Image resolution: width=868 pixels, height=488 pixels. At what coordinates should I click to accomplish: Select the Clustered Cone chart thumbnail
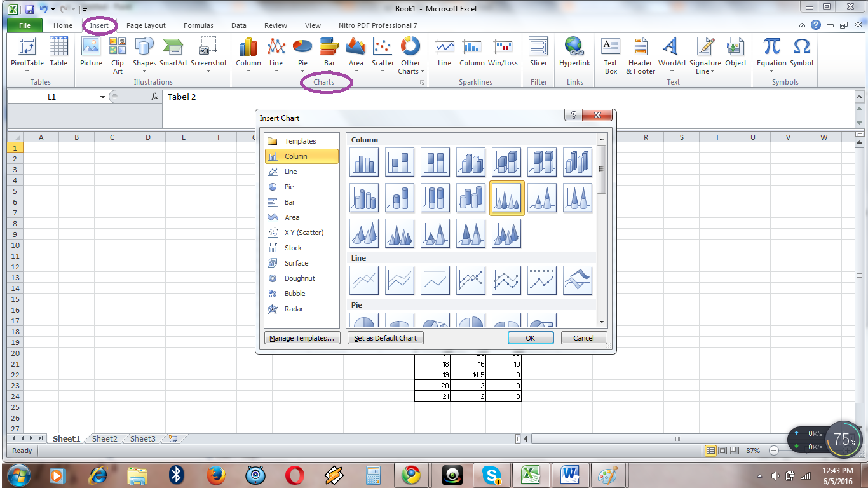[506, 198]
